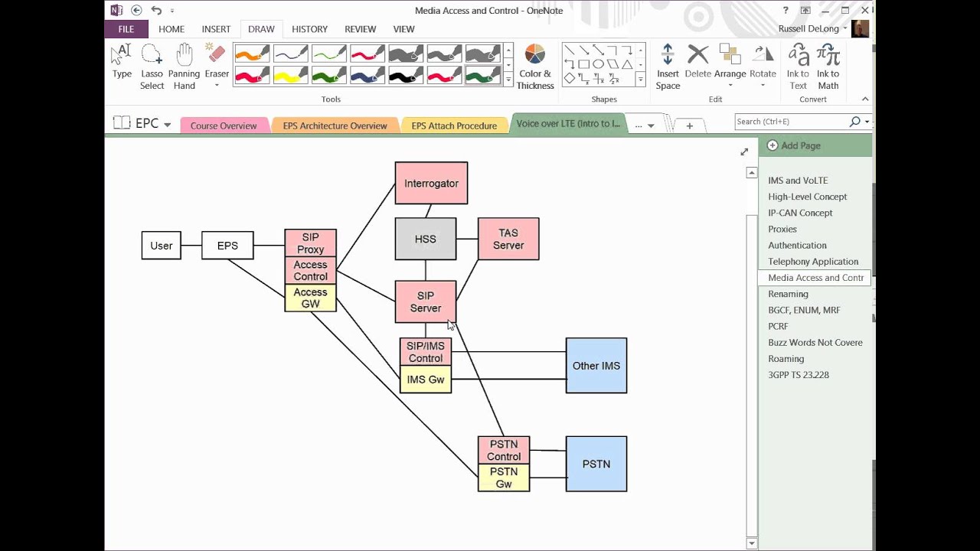The width and height of the screenshot is (980, 551).
Task: Pick the parallelogram shape
Action: pyautogui.click(x=612, y=64)
